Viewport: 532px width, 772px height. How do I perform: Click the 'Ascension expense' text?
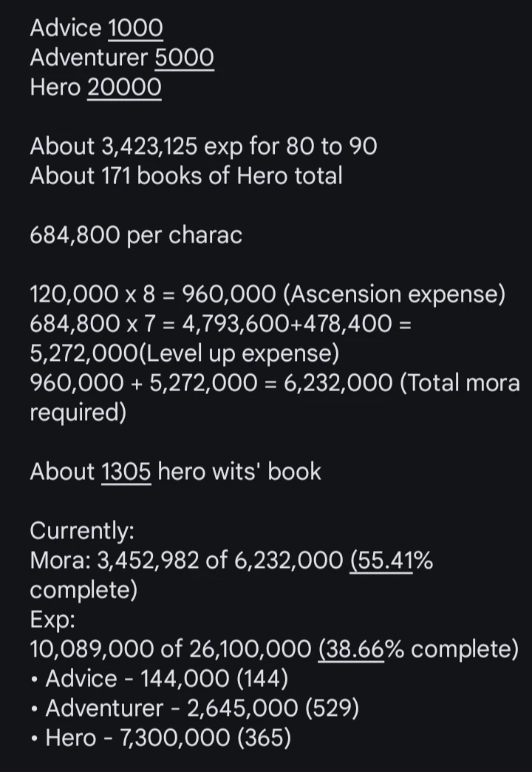point(395,294)
